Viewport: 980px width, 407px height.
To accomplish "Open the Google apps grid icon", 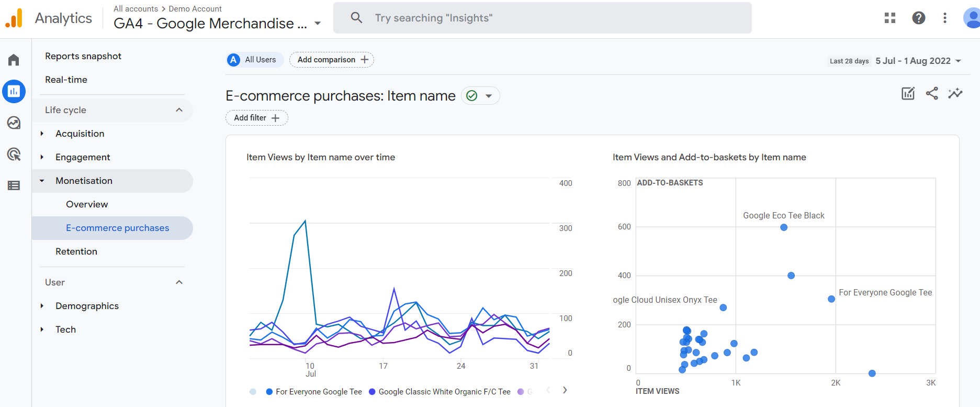I will [890, 18].
